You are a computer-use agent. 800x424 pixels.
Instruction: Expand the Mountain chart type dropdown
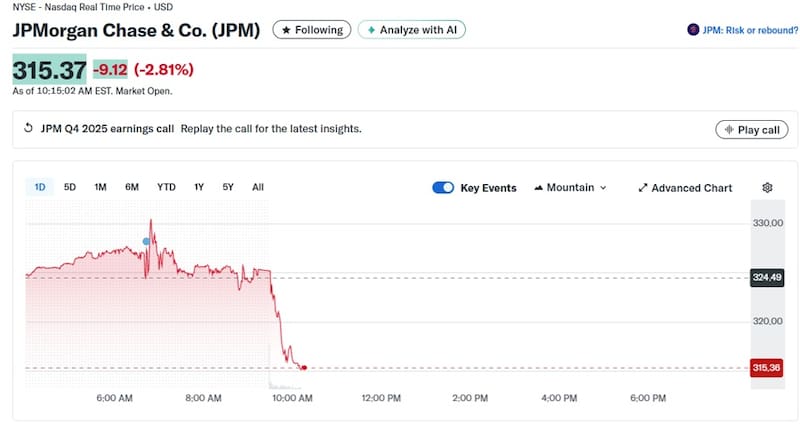click(570, 188)
